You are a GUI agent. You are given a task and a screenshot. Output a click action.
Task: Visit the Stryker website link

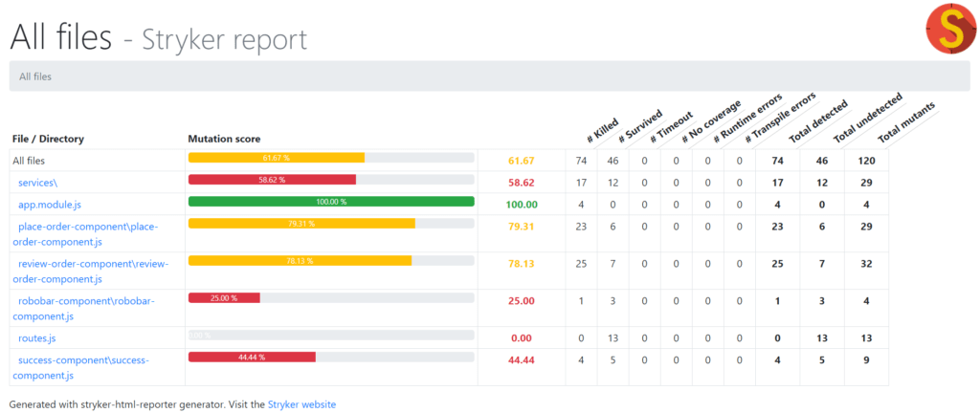(301, 404)
